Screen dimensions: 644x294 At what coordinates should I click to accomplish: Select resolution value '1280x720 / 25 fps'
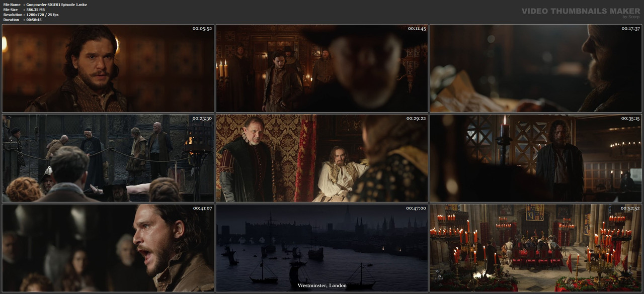point(43,15)
